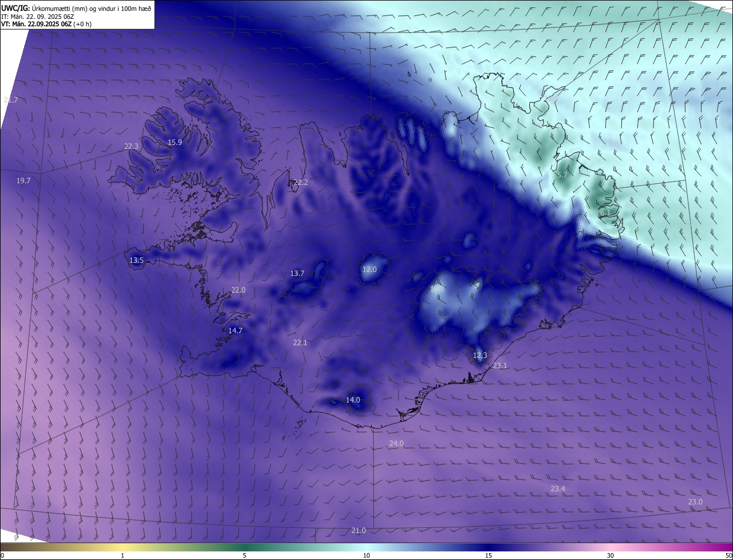Click the 15 tick on the color scale
The image size is (733, 560).
pyautogui.click(x=488, y=555)
